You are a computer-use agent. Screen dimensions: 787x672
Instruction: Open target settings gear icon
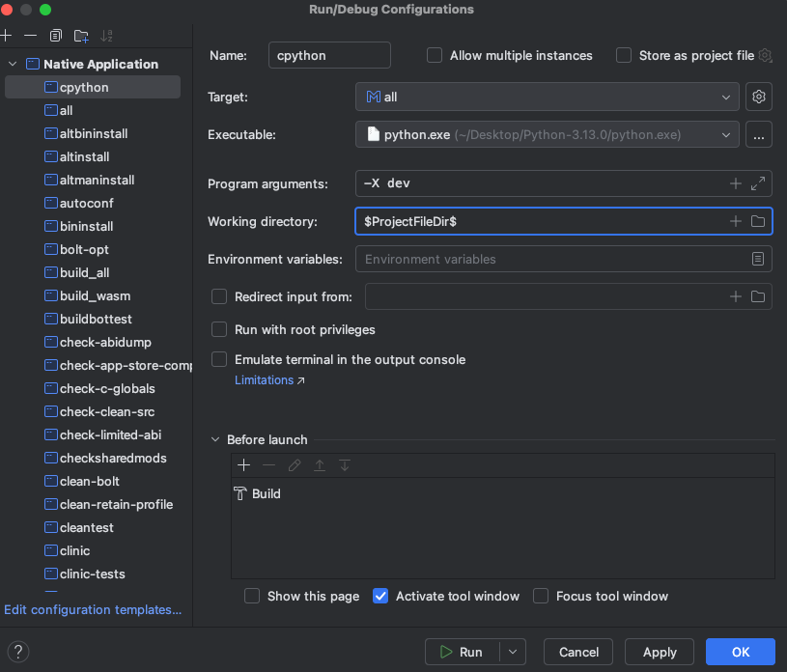pyautogui.click(x=759, y=98)
